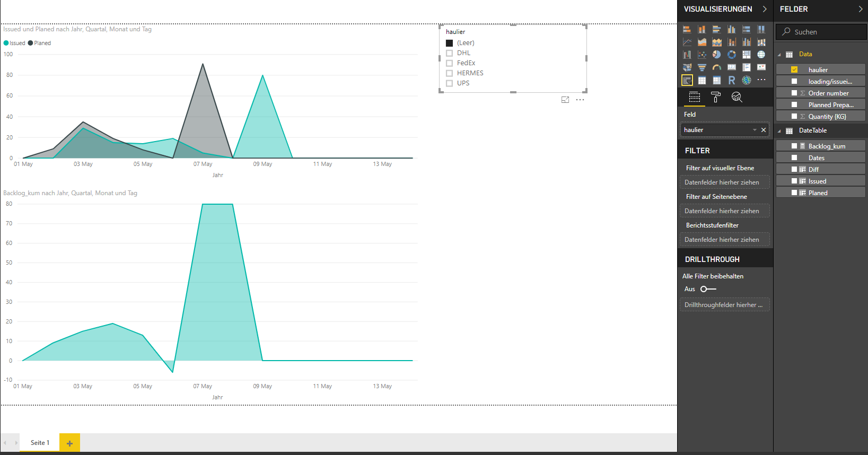Collapse the Data table in Felder
The width and height of the screenshot is (868, 455).
tap(779, 55)
